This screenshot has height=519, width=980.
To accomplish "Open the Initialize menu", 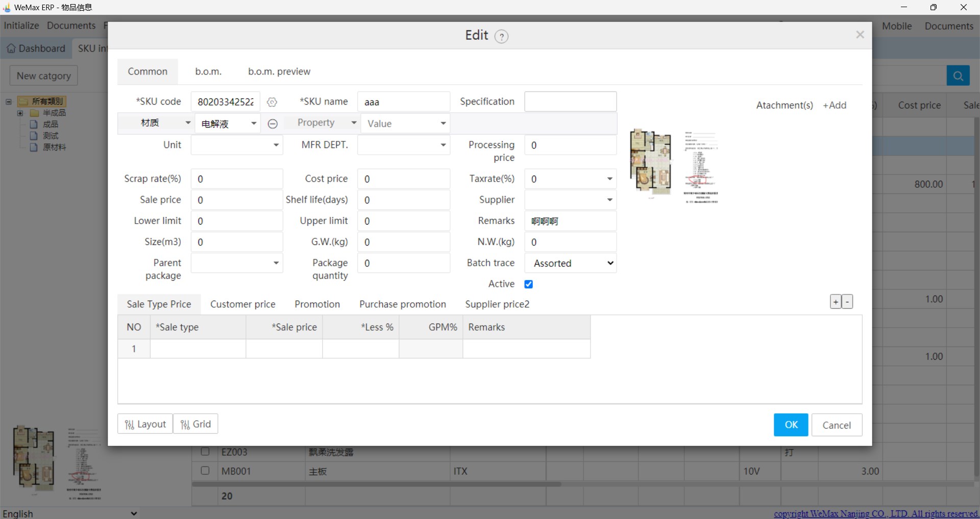I will point(21,26).
